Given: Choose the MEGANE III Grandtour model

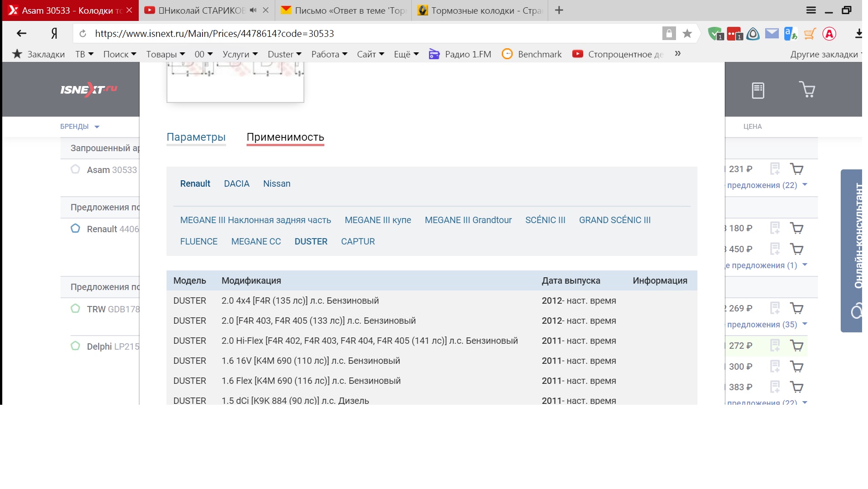Looking at the screenshot, I should click(x=468, y=220).
